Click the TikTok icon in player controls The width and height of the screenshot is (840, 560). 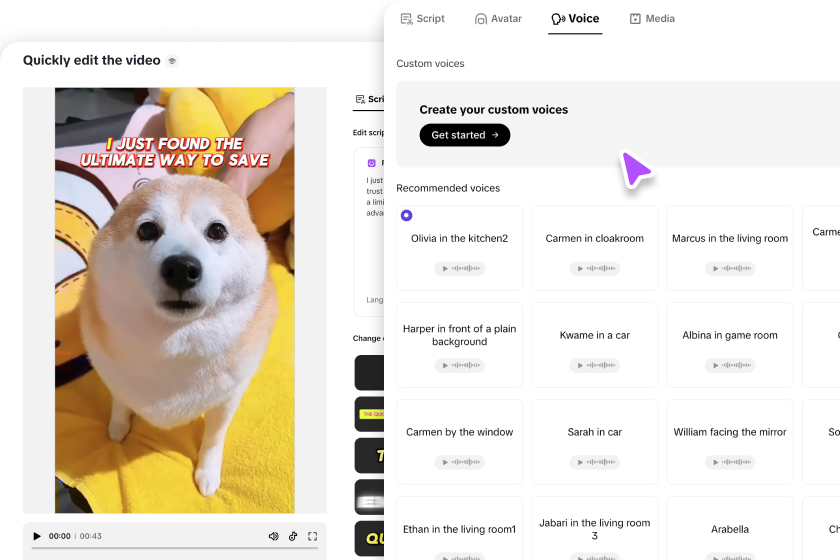tap(293, 536)
